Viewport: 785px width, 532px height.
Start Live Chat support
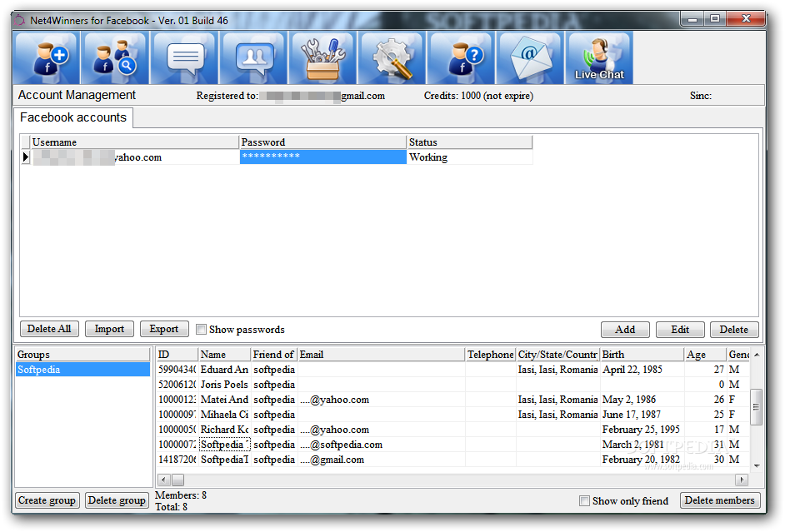[x=599, y=57]
